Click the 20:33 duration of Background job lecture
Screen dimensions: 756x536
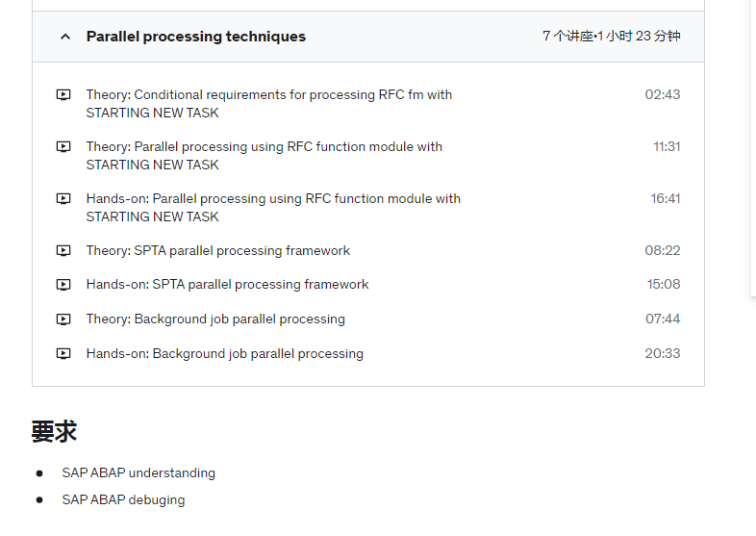pyautogui.click(x=663, y=353)
